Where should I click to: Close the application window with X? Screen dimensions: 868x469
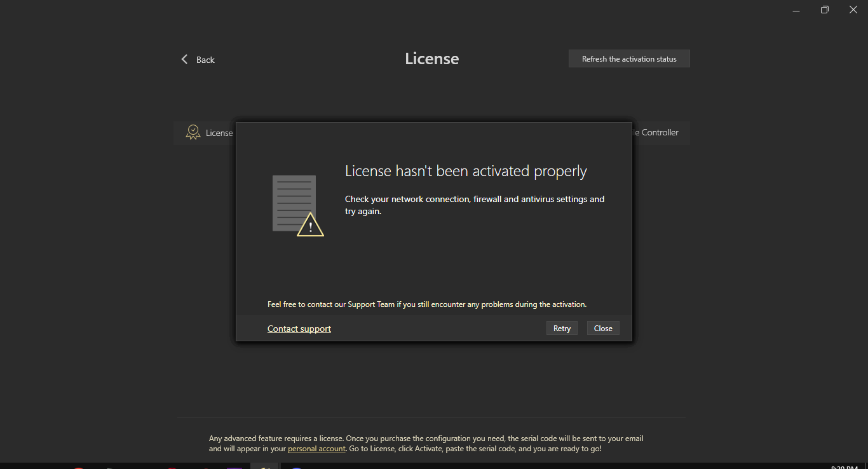click(853, 10)
